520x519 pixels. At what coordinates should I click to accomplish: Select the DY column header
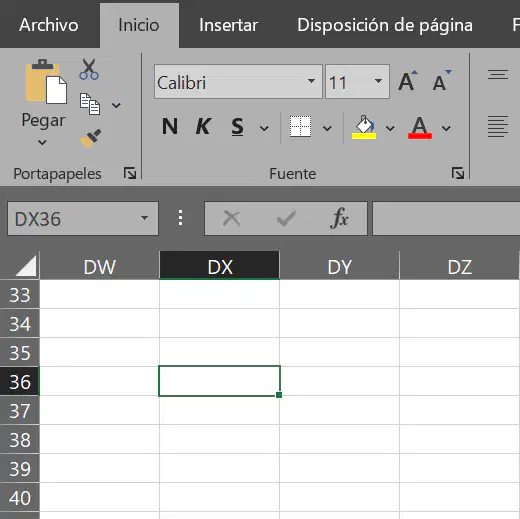click(x=339, y=266)
